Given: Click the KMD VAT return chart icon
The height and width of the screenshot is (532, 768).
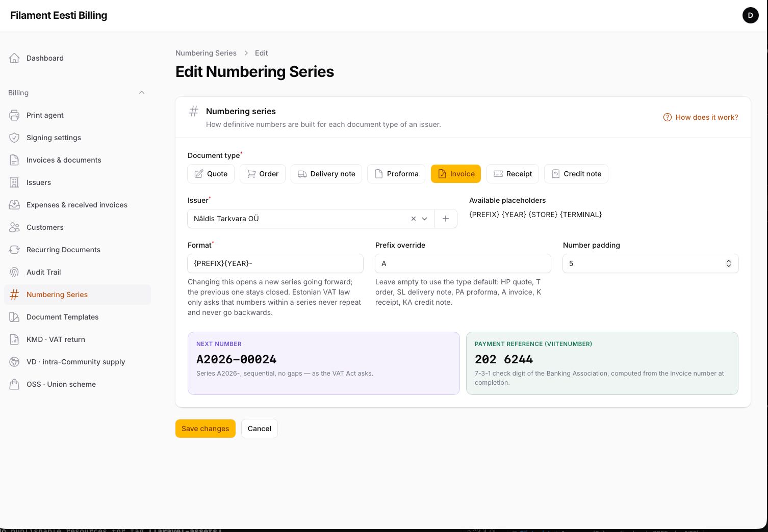Looking at the screenshot, I should [x=14, y=339].
